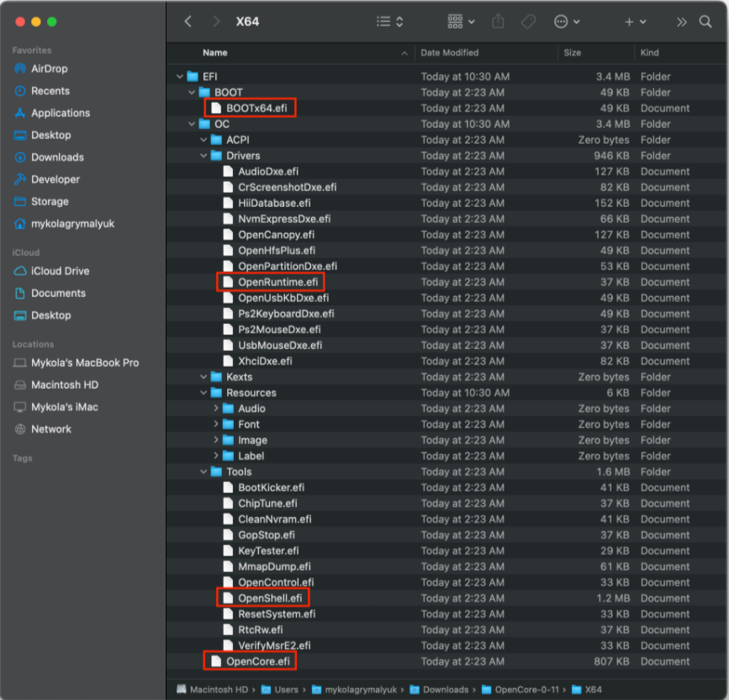Collapse the Tools folder disclosure triangle

[204, 472]
